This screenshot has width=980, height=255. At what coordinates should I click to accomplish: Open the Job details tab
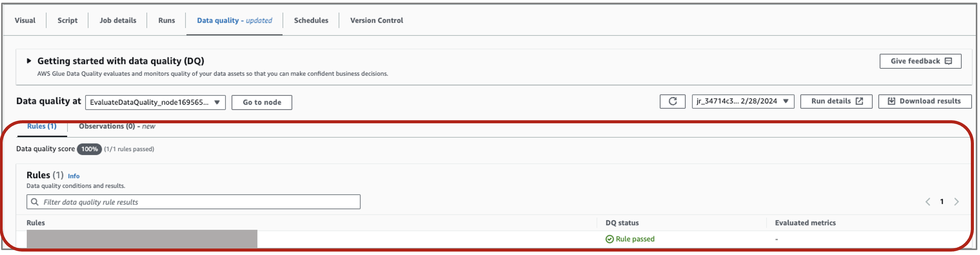(x=118, y=20)
